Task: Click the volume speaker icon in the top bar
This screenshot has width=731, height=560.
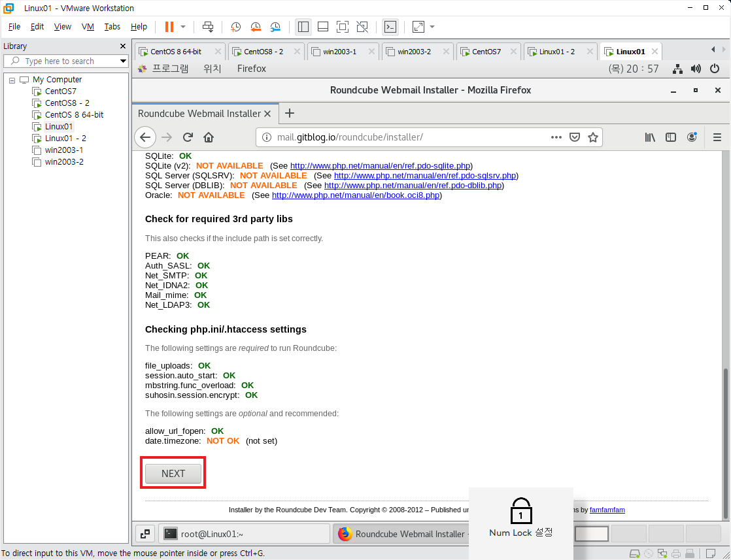Action: (x=696, y=69)
